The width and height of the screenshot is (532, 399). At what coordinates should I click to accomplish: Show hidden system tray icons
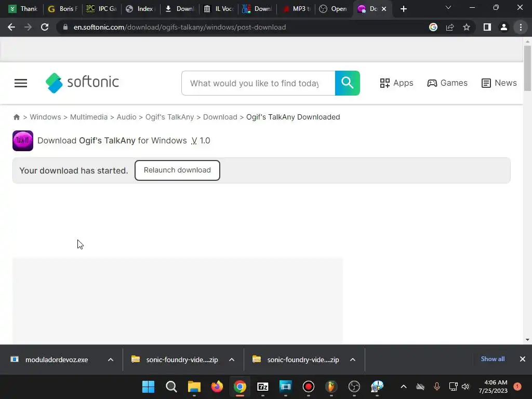(x=403, y=387)
